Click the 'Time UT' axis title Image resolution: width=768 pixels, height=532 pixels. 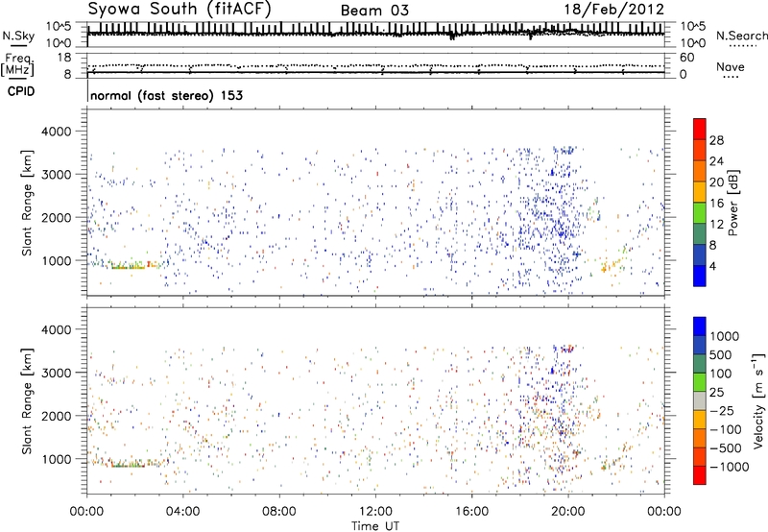tap(375, 526)
